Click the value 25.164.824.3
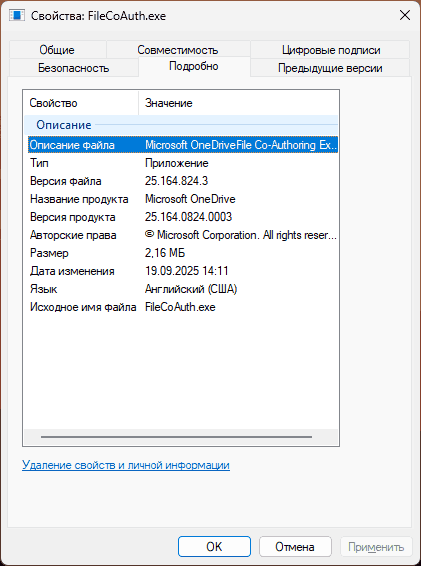The width and height of the screenshot is (421, 566). [x=177, y=181]
